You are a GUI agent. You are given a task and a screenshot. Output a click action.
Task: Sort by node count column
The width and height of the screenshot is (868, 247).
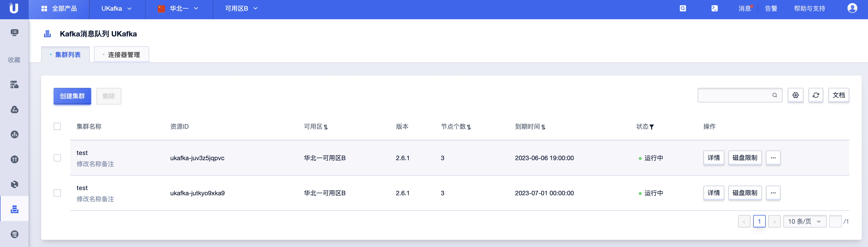pyautogui.click(x=469, y=127)
